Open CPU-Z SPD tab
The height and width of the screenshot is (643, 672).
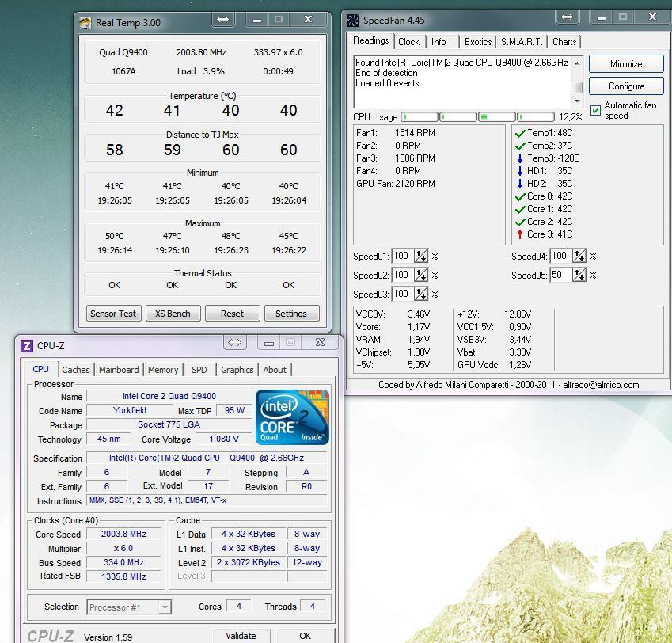(199, 370)
